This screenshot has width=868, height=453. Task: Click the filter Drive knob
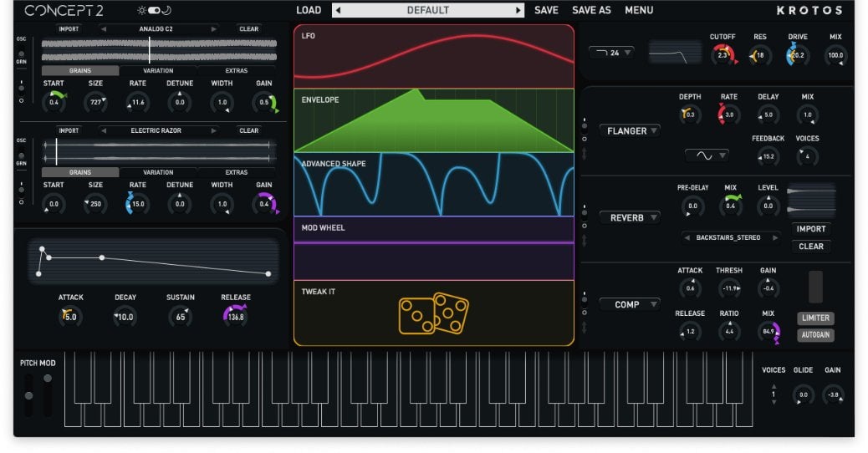pos(797,56)
